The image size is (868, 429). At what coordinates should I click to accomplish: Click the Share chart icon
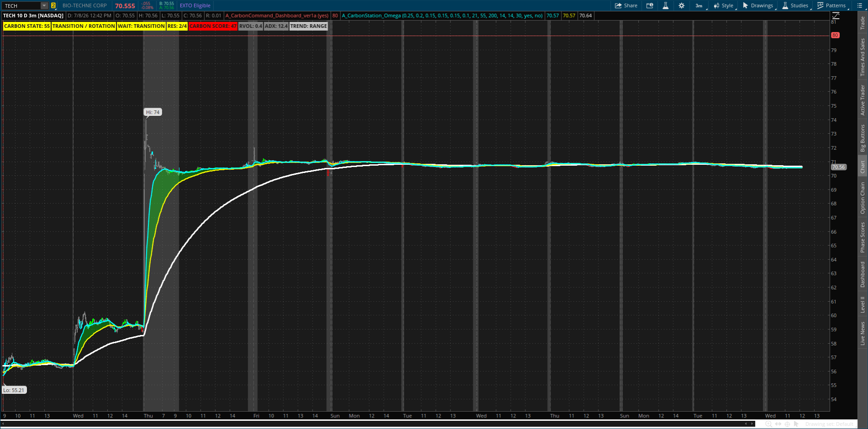point(626,5)
